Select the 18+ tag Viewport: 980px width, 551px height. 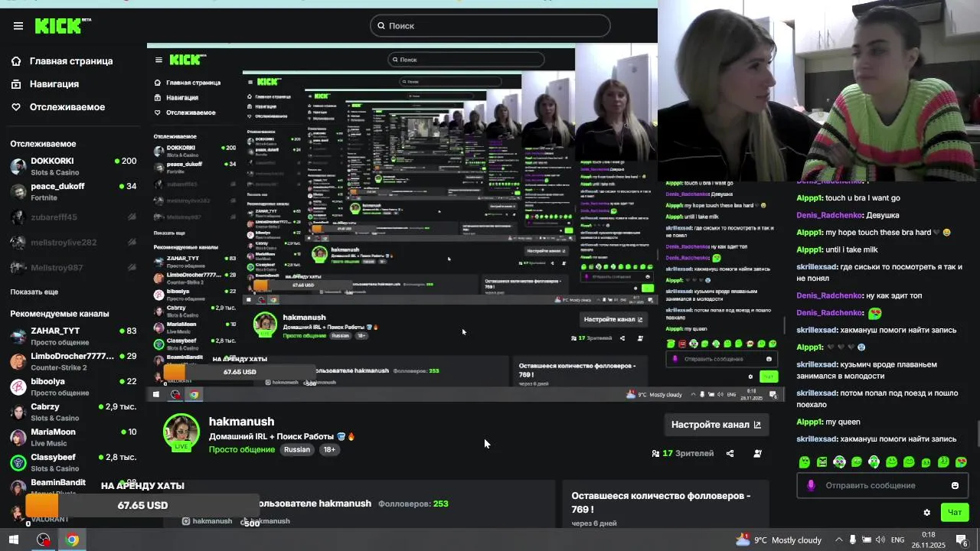pyautogui.click(x=329, y=449)
